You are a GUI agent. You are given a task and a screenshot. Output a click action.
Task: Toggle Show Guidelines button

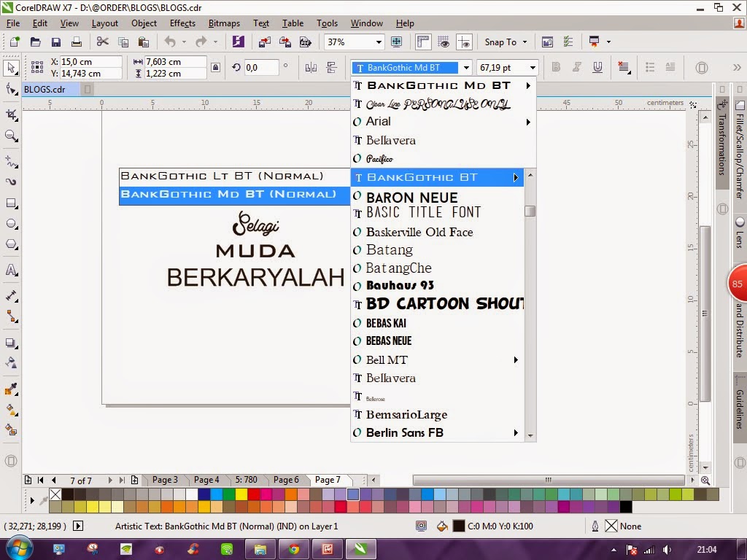[464, 42]
